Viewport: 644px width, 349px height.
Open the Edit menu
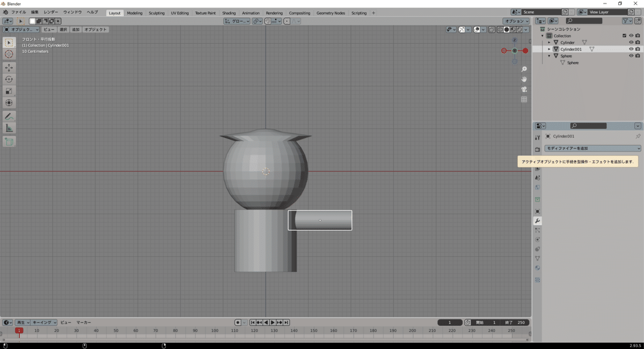[x=35, y=12]
